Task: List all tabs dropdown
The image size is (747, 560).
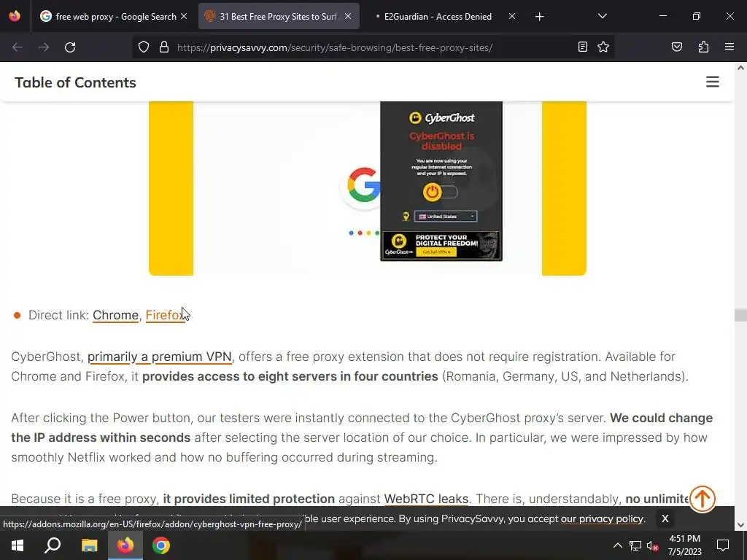Action: [602, 16]
